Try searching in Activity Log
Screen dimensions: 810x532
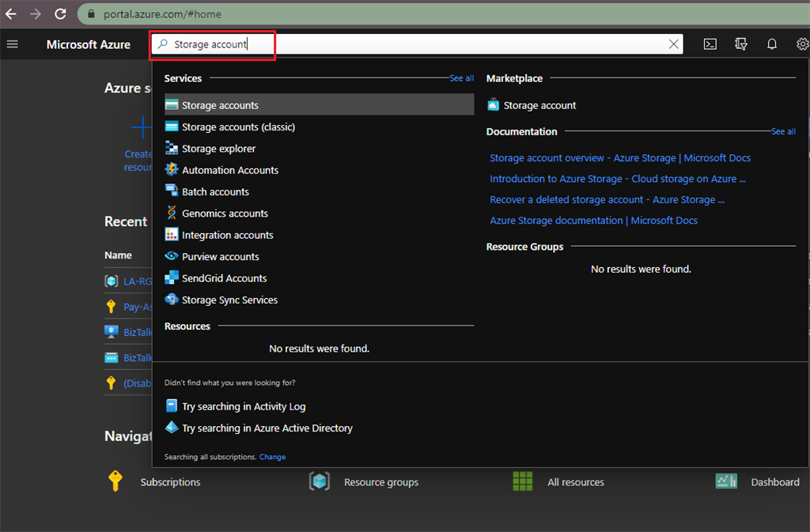[x=244, y=406]
